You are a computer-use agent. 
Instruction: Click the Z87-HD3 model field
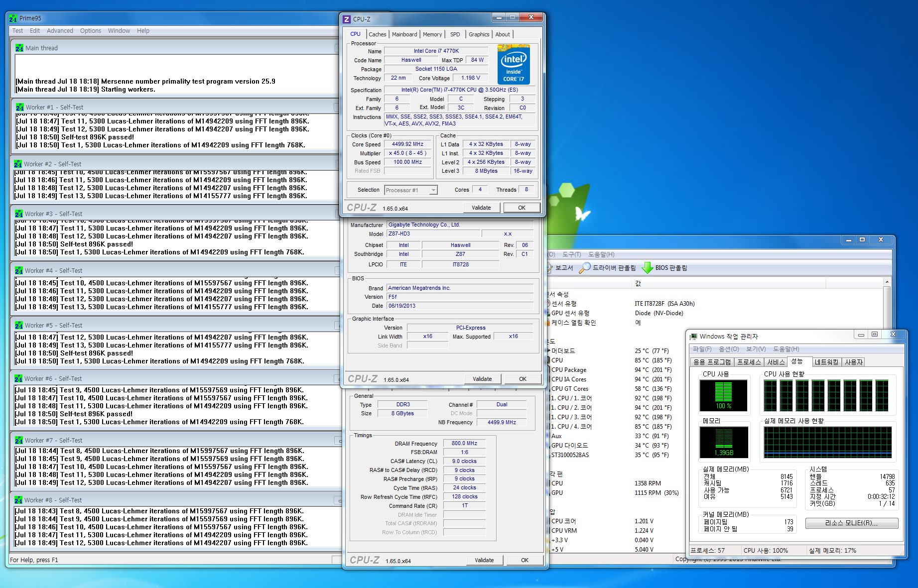click(433, 234)
